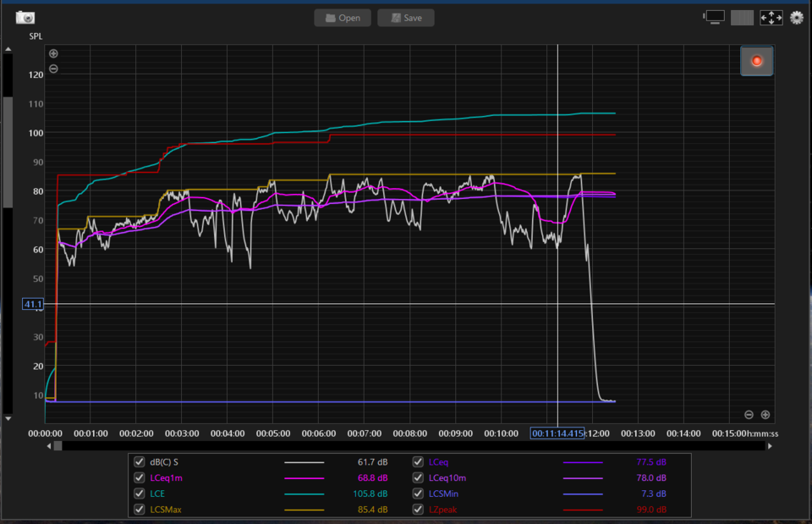Hide the LCSMin trace via checkbox
The height and width of the screenshot is (524, 812).
tap(418, 494)
